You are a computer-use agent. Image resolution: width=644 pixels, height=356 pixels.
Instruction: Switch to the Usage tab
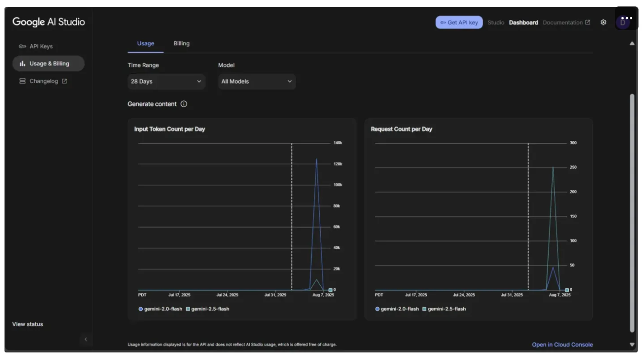(x=145, y=44)
